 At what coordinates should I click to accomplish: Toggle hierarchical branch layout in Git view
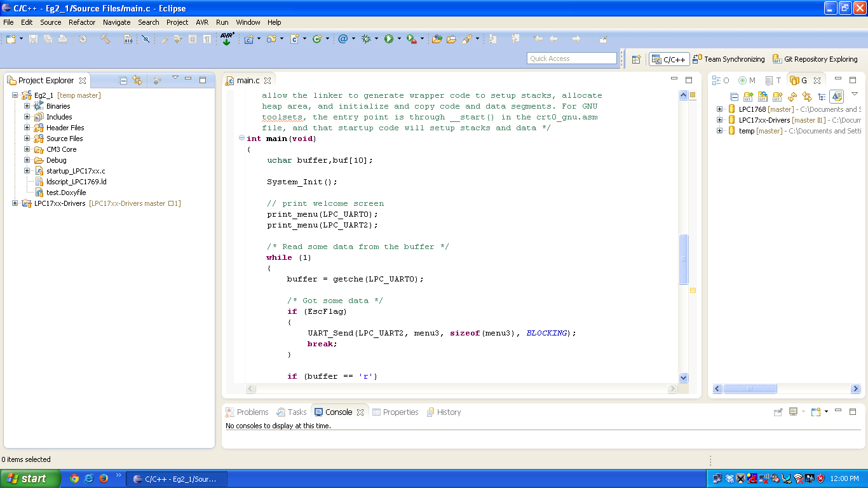[x=822, y=97]
